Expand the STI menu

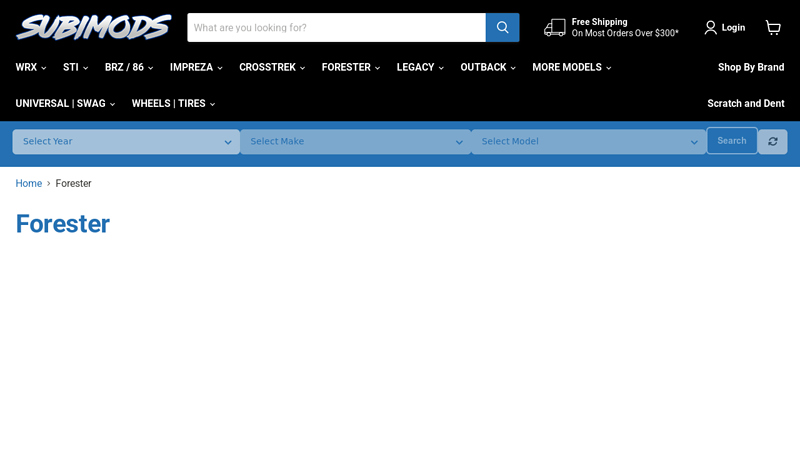[75, 67]
